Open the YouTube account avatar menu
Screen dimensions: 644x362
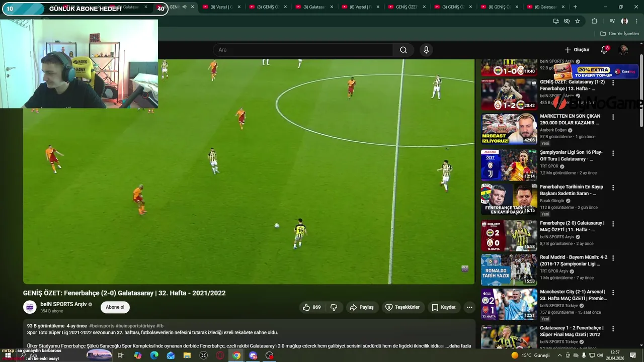pos(623,50)
